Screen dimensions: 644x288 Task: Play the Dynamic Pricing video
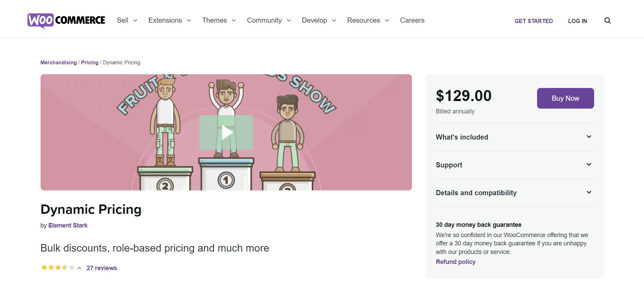[x=226, y=132]
